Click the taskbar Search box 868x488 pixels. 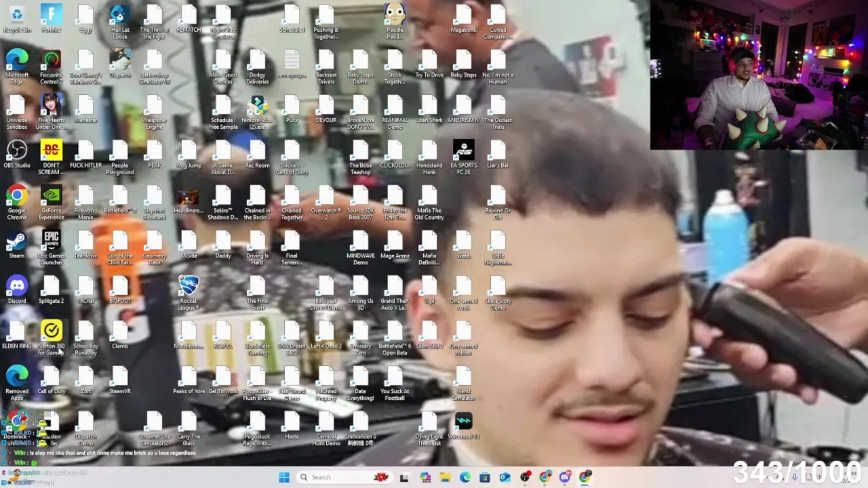click(x=344, y=477)
